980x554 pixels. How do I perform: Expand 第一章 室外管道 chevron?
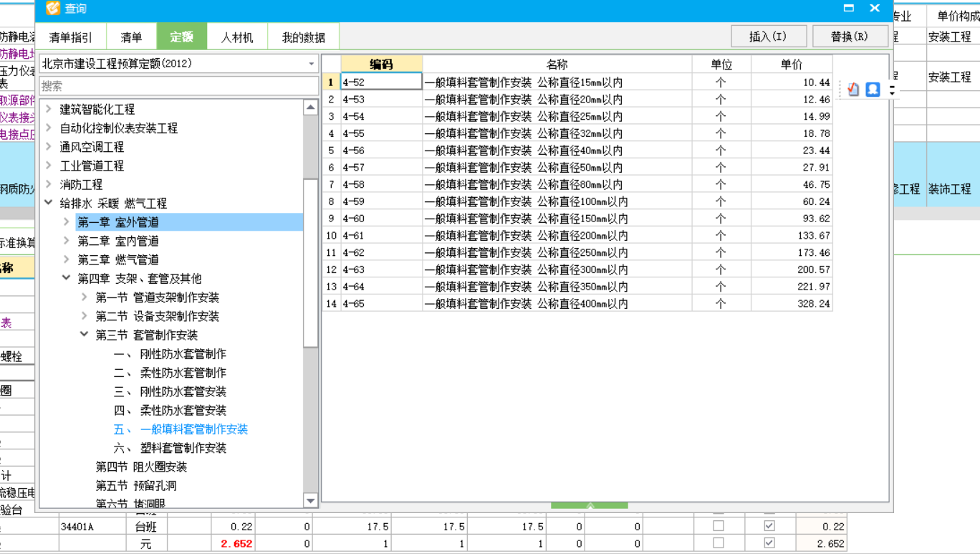[67, 222]
